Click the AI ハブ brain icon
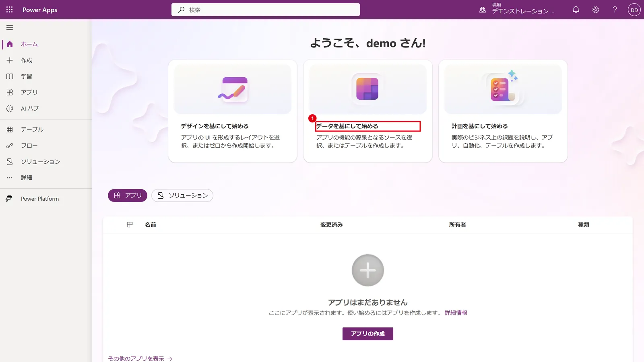The height and width of the screenshot is (362, 644). click(x=10, y=109)
